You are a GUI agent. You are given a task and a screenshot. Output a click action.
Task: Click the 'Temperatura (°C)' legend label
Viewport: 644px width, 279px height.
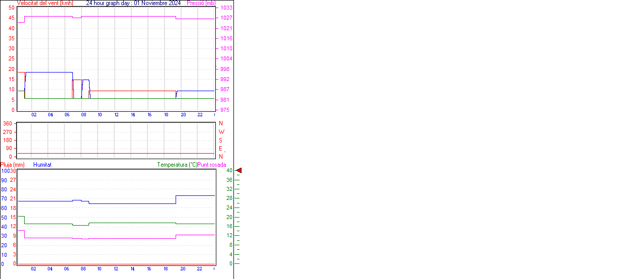click(177, 165)
